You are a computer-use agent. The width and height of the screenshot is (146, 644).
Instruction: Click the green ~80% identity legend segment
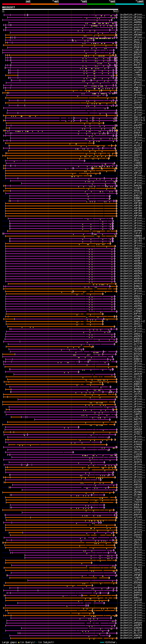click(101, 4)
